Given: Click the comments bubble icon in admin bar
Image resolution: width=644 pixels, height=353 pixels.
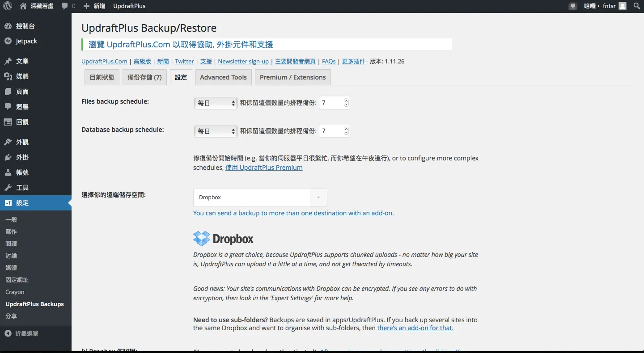Looking at the screenshot, I should 65,6.
